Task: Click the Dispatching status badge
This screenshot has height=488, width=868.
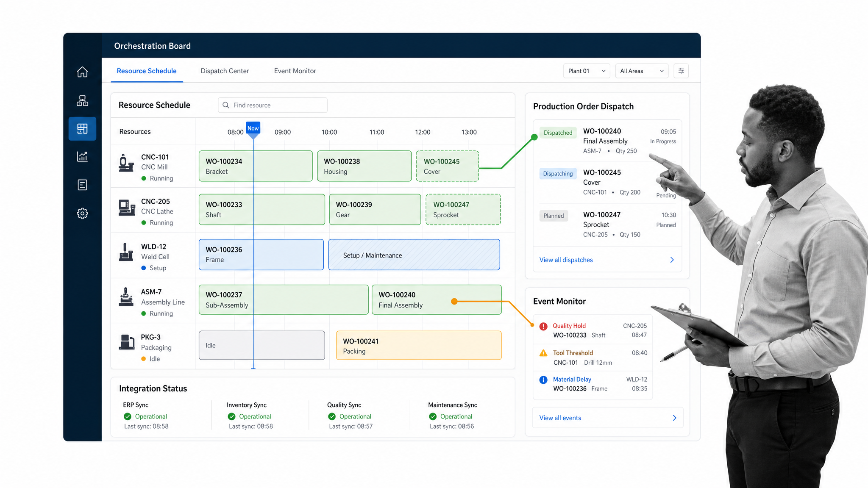Action: click(x=558, y=174)
